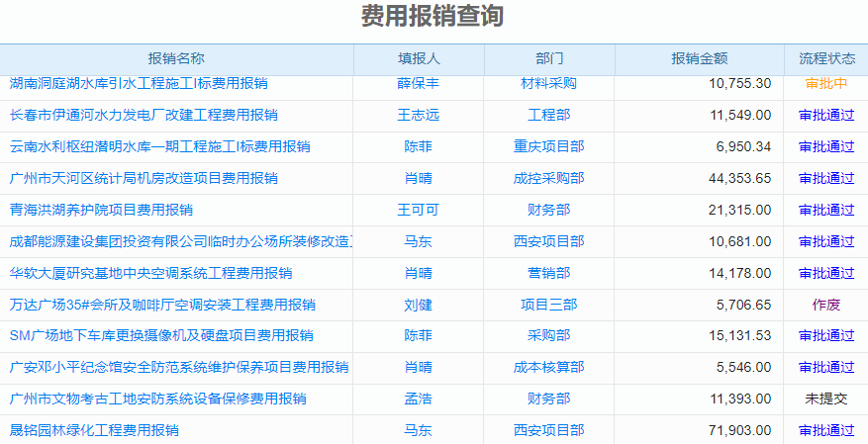View SM广场地下车库更换摄像机 reimbursement
Viewport: 868px width, 444px height.
[160, 336]
